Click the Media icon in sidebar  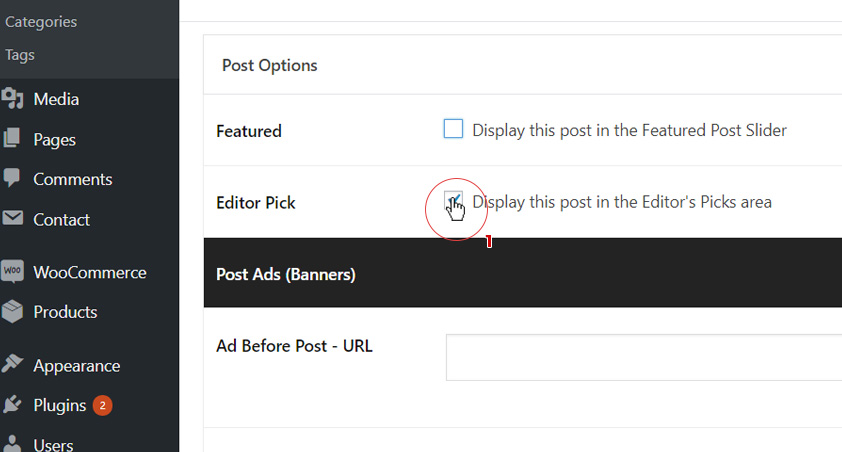(x=13, y=98)
